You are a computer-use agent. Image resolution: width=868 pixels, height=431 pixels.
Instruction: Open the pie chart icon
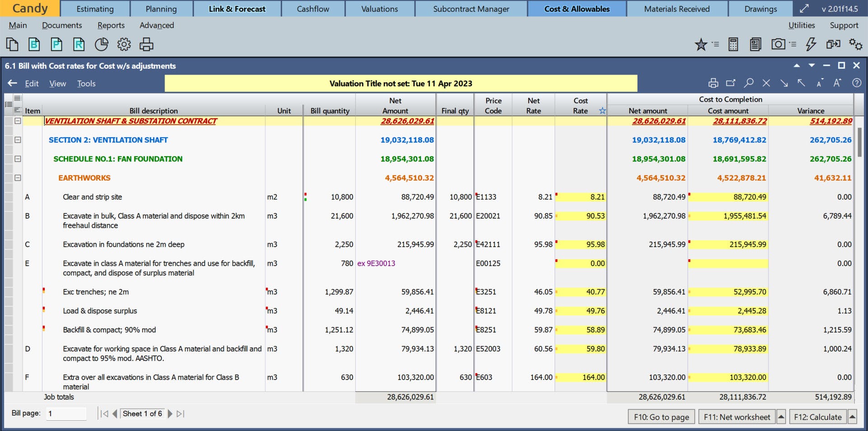[102, 44]
